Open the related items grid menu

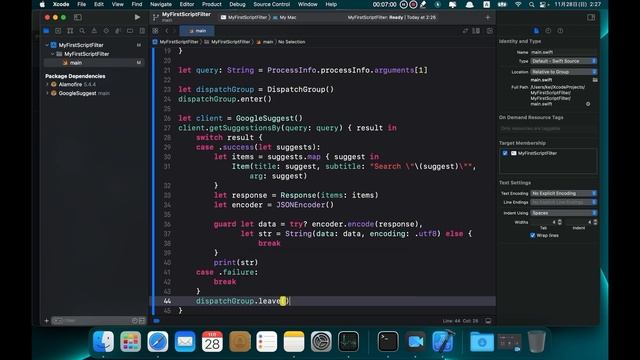(x=155, y=31)
